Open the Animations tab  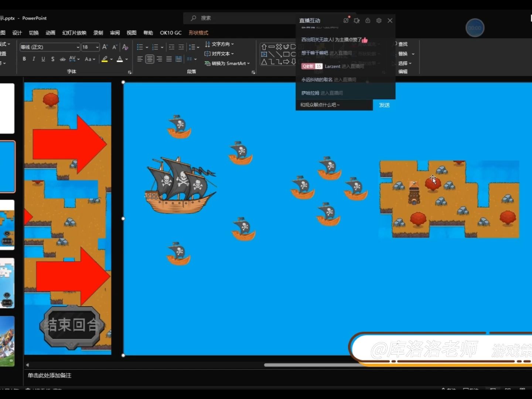[50, 33]
